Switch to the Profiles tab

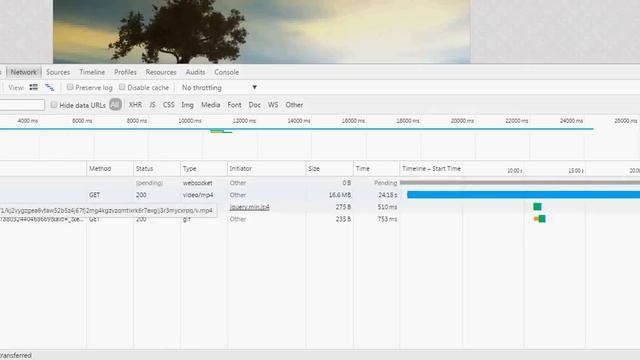coord(125,72)
